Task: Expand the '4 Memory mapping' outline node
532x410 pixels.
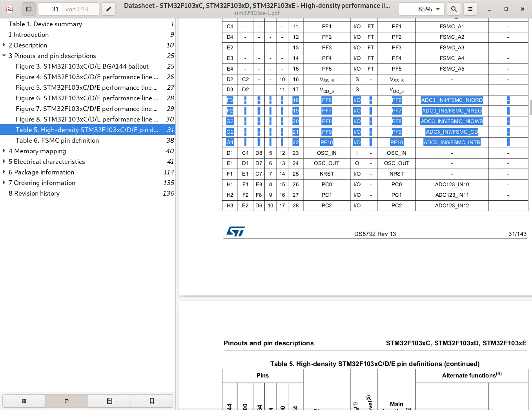Action: pos(4,151)
